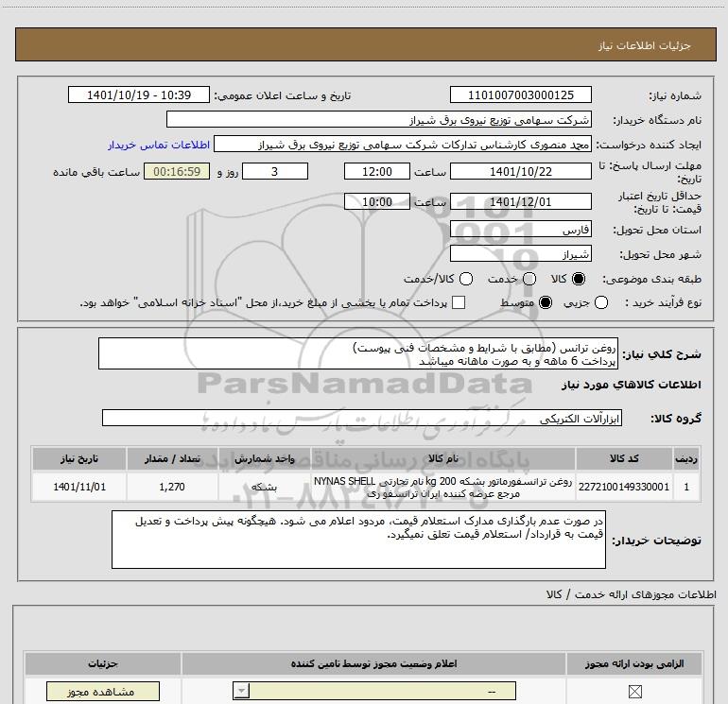
Task: Click the response deadline time 12:00
Action: click(x=377, y=171)
